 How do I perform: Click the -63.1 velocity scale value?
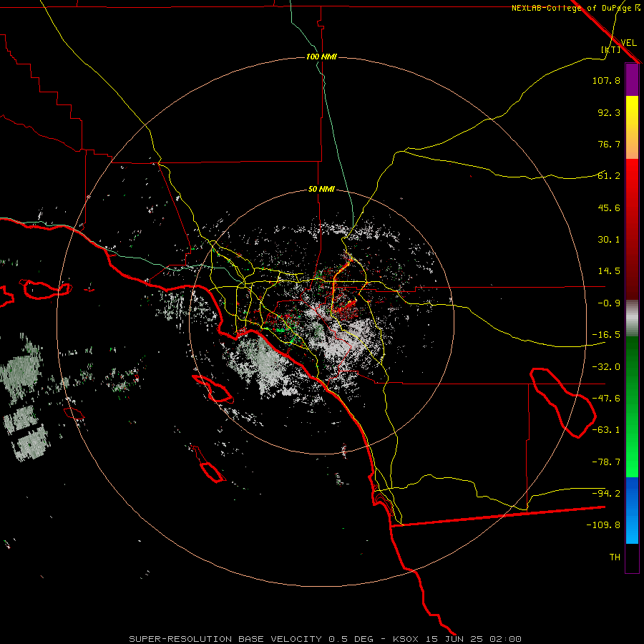pyautogui.click(x=606, y=430)
